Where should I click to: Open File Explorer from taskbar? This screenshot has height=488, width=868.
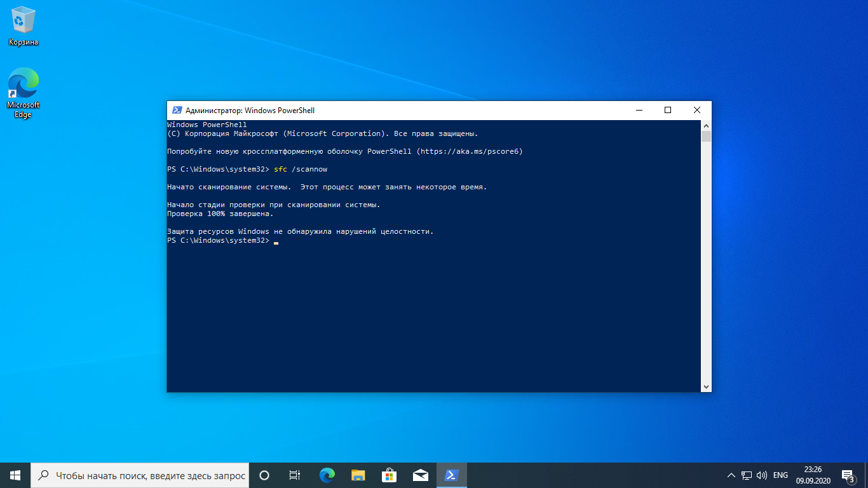pos(358,475)
